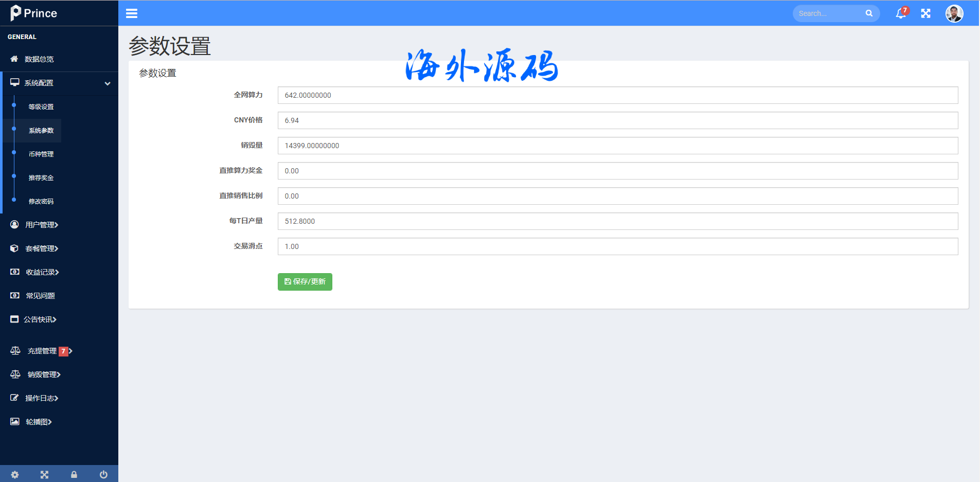The image size is (980, 482).
Task: Click the lock icon in sidebar footer
Action: (x=74, y=474)
